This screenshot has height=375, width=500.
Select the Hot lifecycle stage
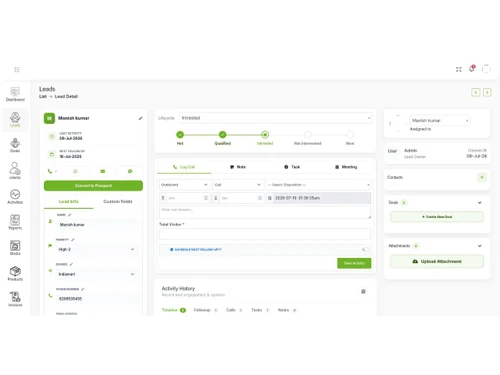coord(180,135)
